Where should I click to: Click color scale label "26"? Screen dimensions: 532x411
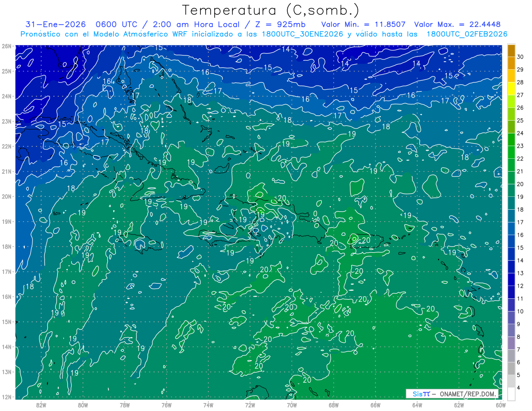(x=520, y=108)
